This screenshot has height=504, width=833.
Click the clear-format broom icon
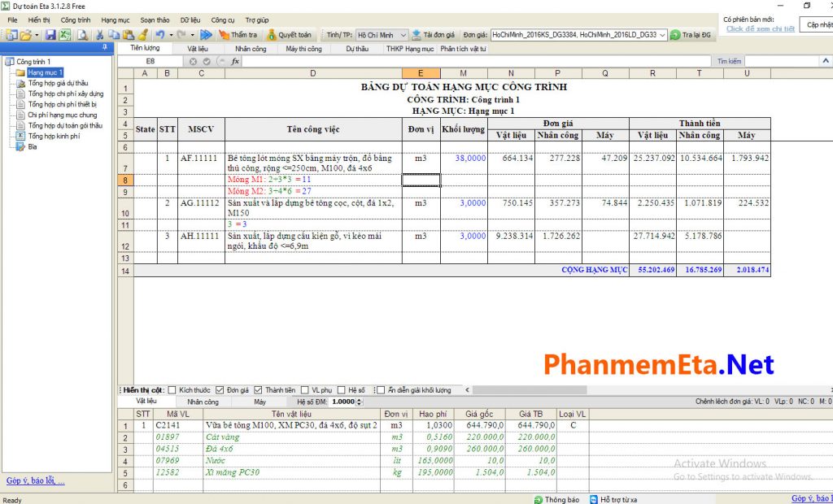142,35
